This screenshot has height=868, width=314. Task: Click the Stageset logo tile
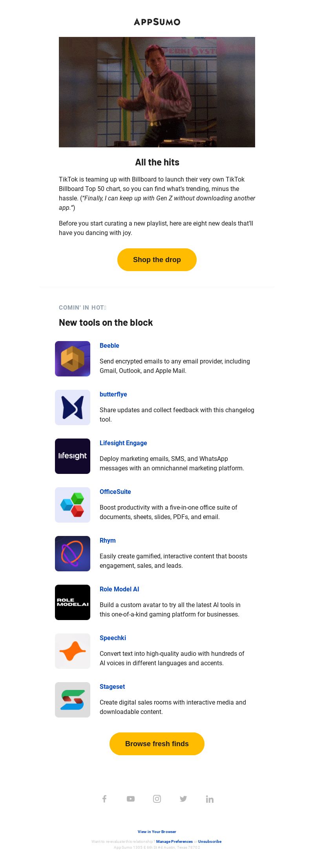pos(73,700)
